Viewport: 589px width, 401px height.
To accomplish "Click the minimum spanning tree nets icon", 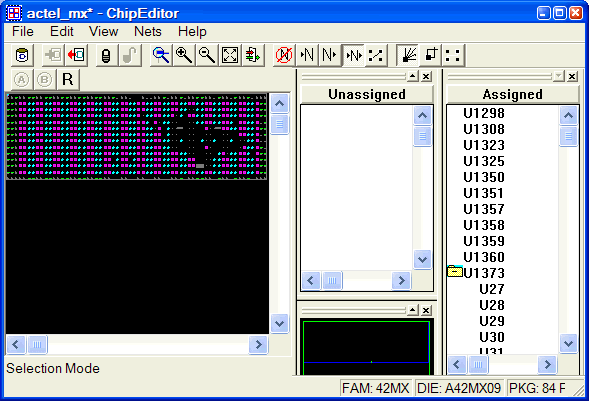I will pyautogui.click(x=376, y=55).
